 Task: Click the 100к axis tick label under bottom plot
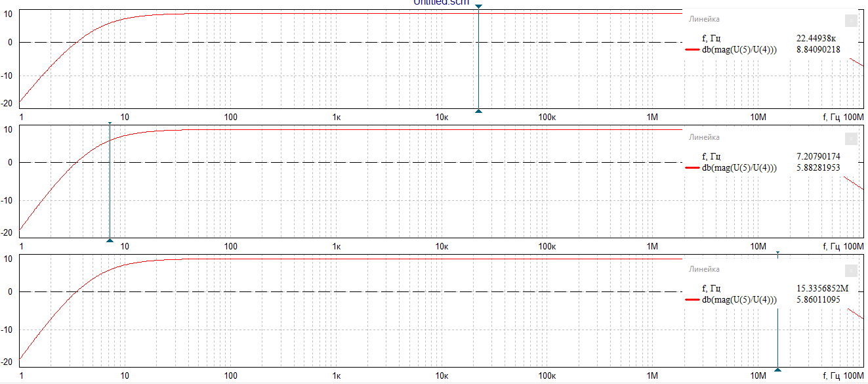pyautogui.click(x=547, y=376)
